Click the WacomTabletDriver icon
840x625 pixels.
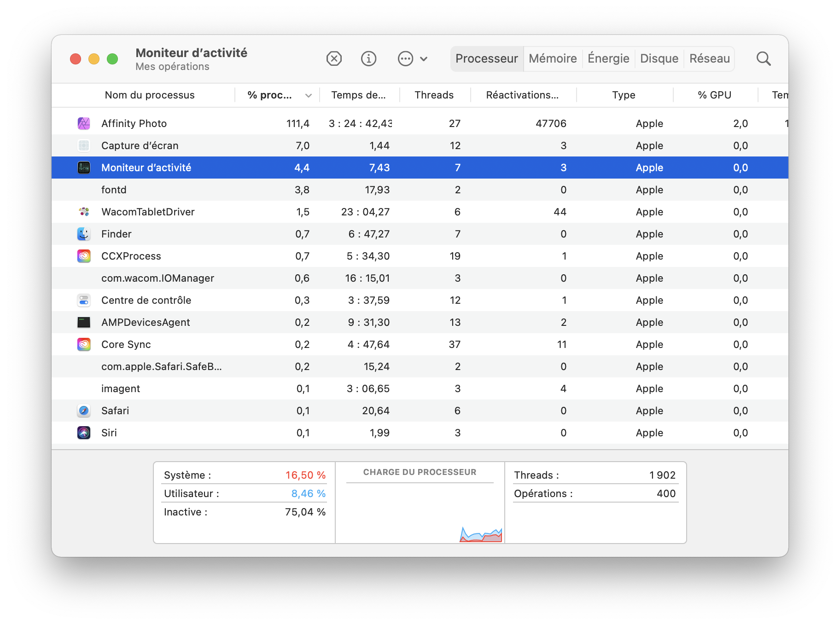pyautogui.click(x=84, y=212)
